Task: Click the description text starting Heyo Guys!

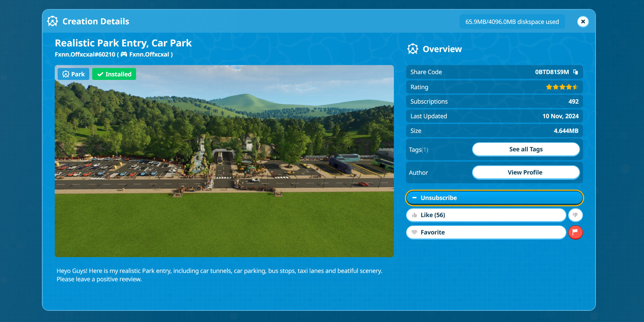Action: coord(219,275)
